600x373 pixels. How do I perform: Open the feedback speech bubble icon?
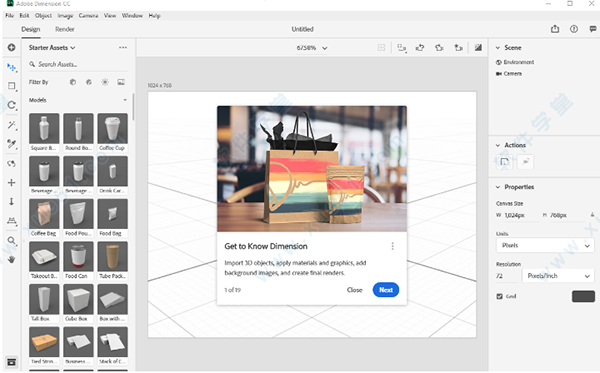(x=593, y=29)
